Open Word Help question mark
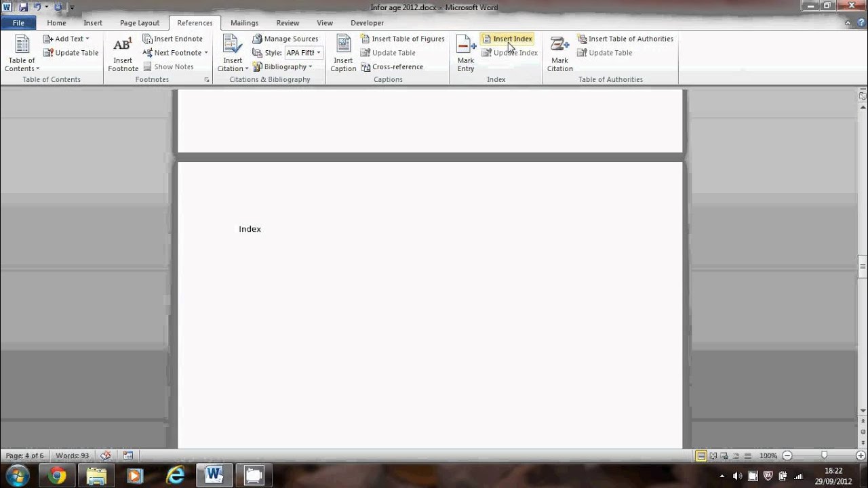 click(861, 23)
